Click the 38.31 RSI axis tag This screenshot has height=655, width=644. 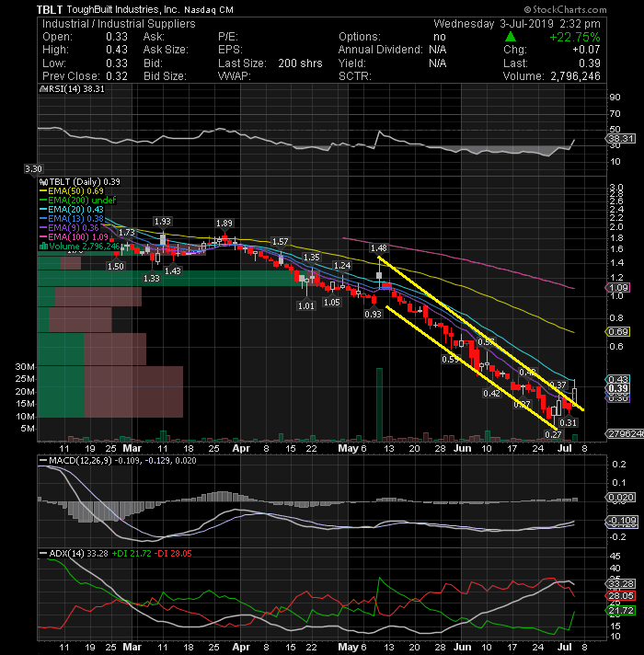point(621,138)
